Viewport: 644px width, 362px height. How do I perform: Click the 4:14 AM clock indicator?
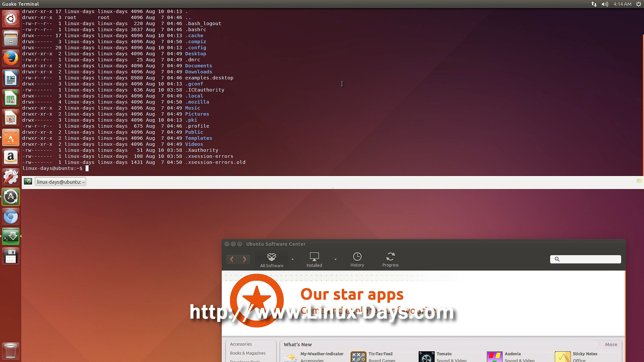(622, 4)
